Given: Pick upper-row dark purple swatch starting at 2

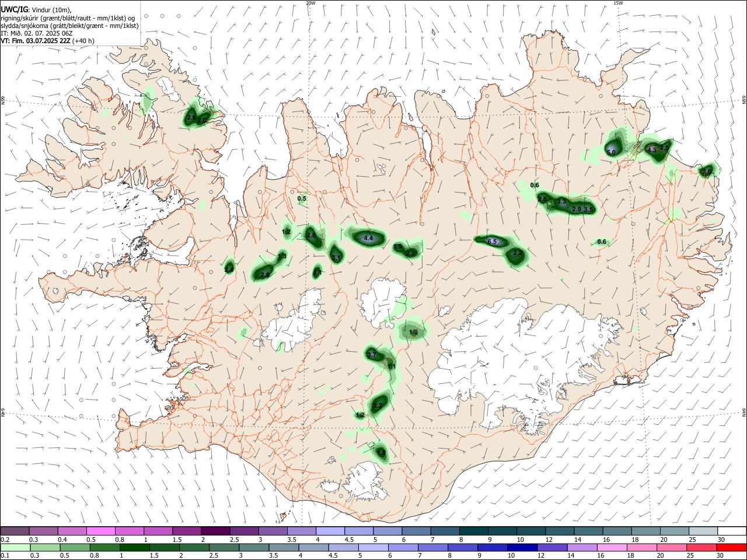Looking at the screenshot, I should 215,531.
